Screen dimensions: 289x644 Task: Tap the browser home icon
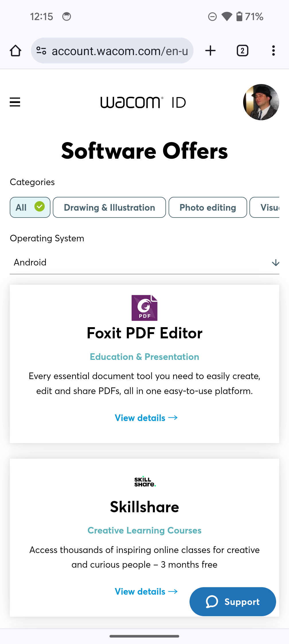15,51
